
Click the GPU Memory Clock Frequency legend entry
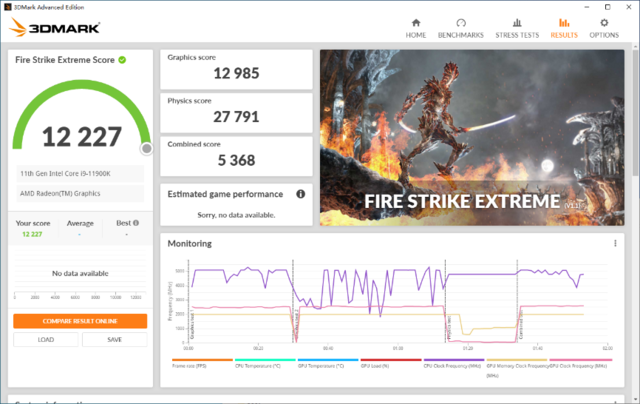click(x=517, y=366)
